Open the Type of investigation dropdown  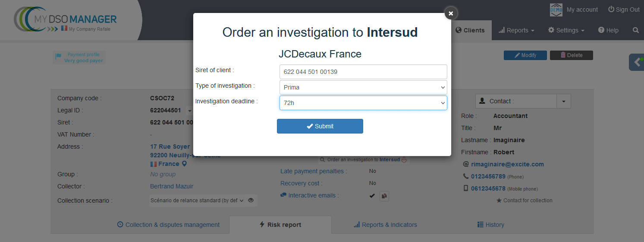tap(363, 87)
